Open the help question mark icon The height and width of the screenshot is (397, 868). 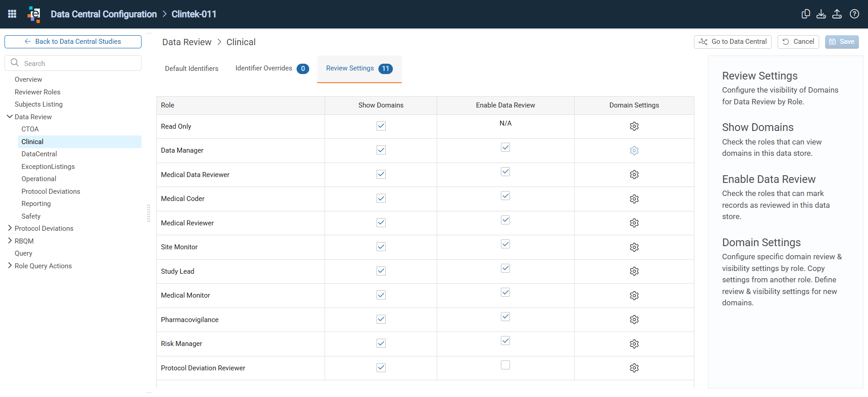(854, 14)
